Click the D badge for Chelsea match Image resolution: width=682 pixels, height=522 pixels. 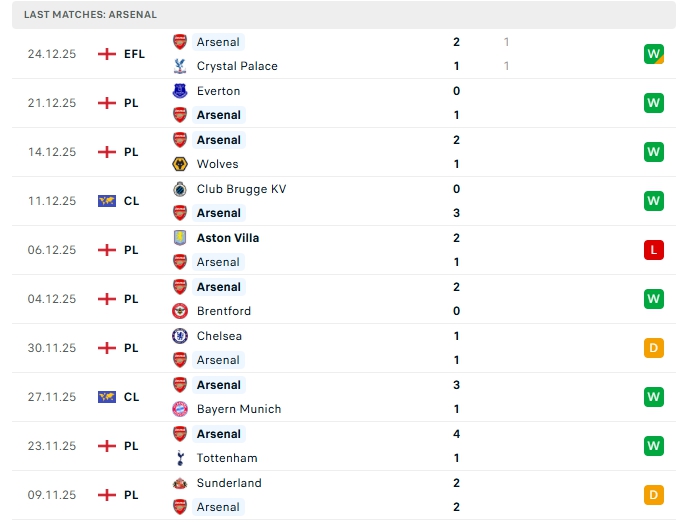tap(654, 348)
